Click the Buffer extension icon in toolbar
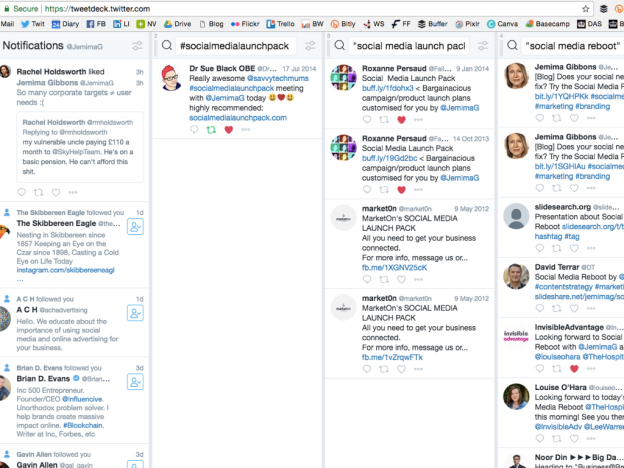 [x=604, y=9]
